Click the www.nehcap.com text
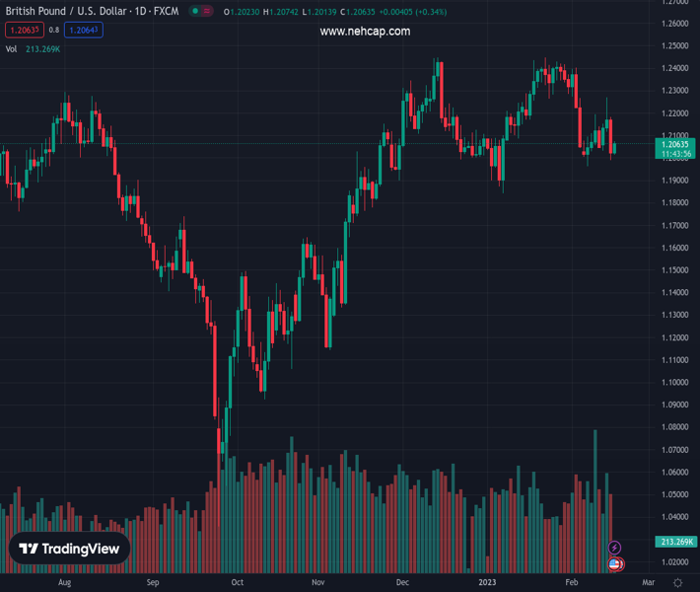The image size is (700, 592). point(365,32)
